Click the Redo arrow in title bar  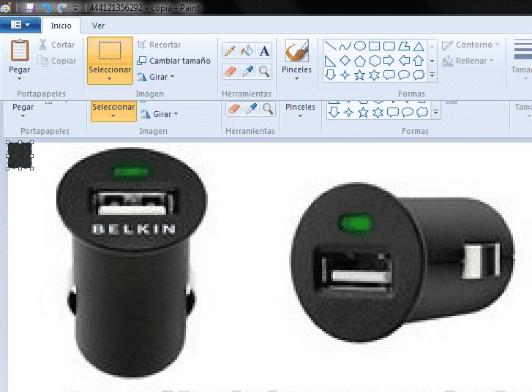coord(61,7)
